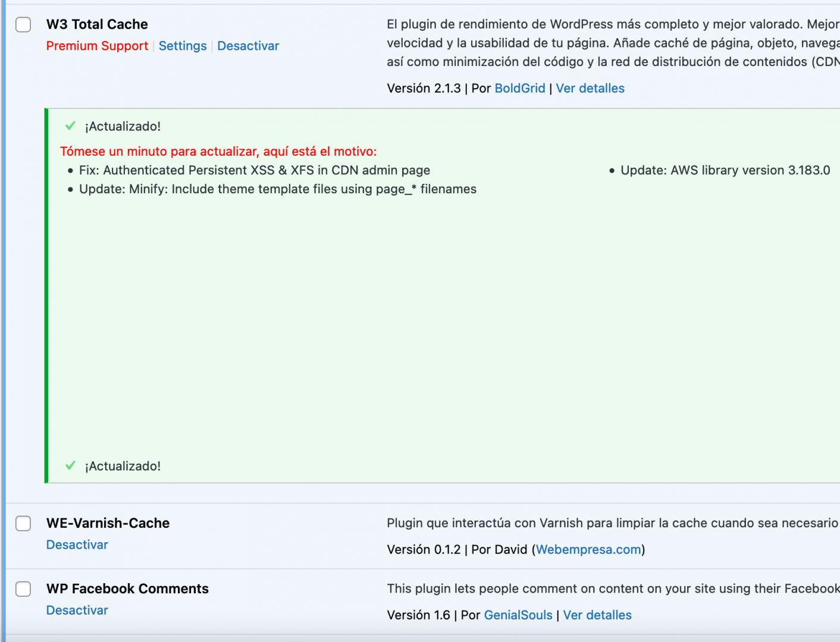Click the WP Facebook Comments description text
The image size is (840, 642).
click(x=613, y=588)
